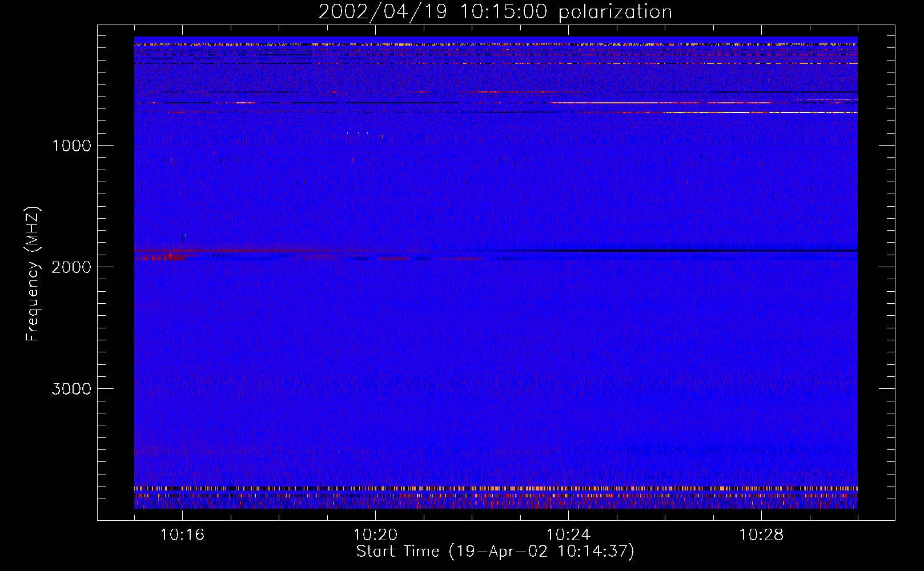Viewport: 924px width, 571px height.
Task: Click the 10:20 time tick label
Action: (375, 535)
